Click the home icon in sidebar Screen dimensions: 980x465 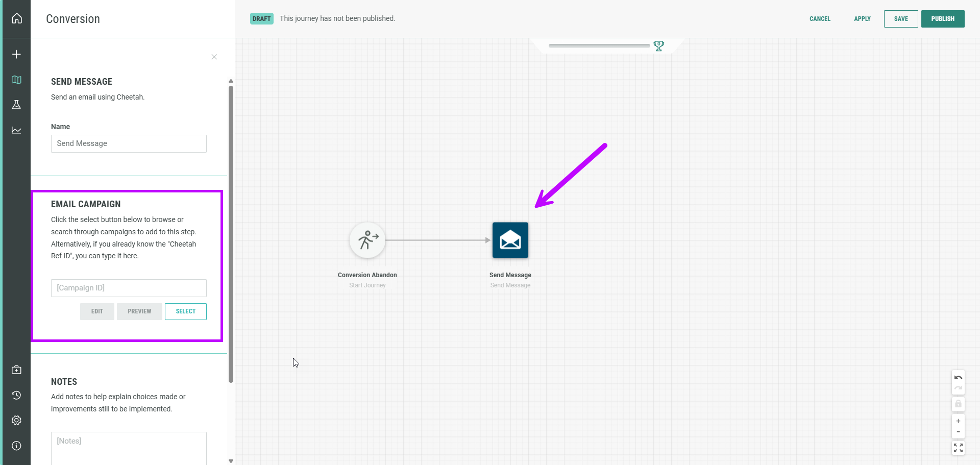tap(17, 18)
